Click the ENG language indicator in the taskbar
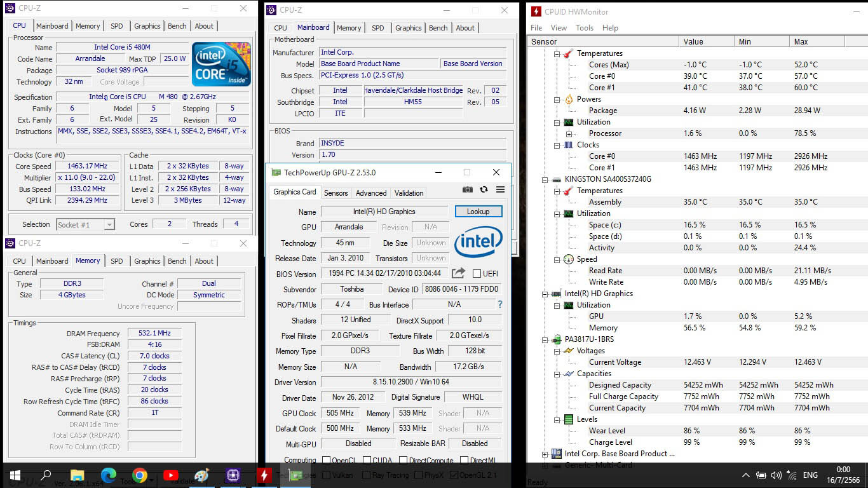 [810, 475]
